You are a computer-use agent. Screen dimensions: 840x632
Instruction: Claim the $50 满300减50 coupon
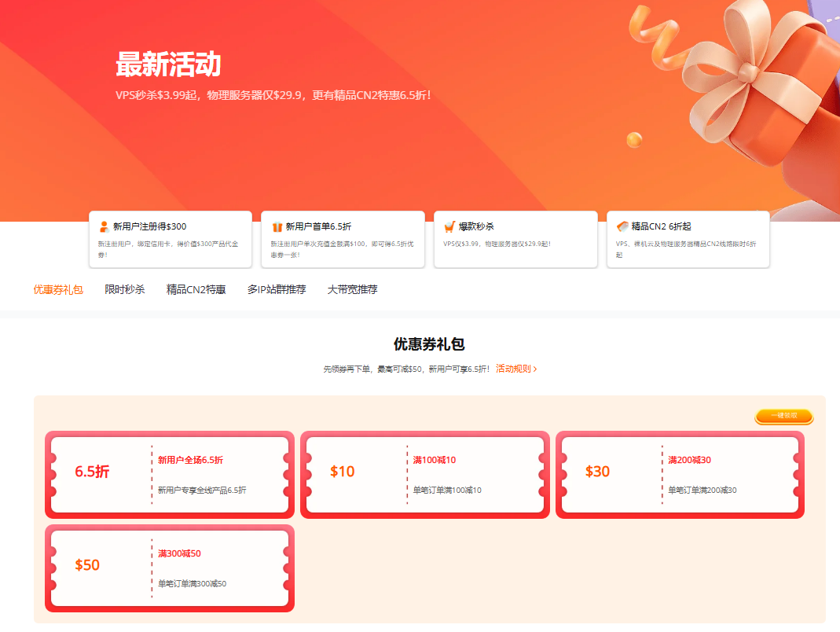tap(170, 568)
